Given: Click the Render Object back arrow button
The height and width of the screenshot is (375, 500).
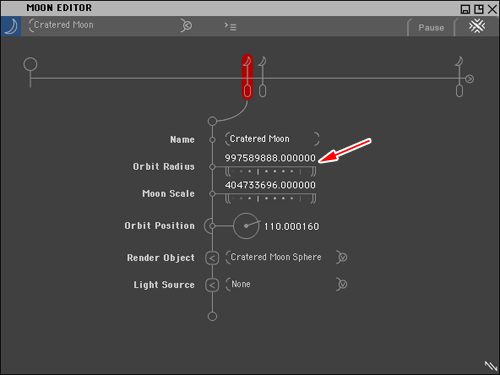Looking at the screenshot, I should coord(212,258).
